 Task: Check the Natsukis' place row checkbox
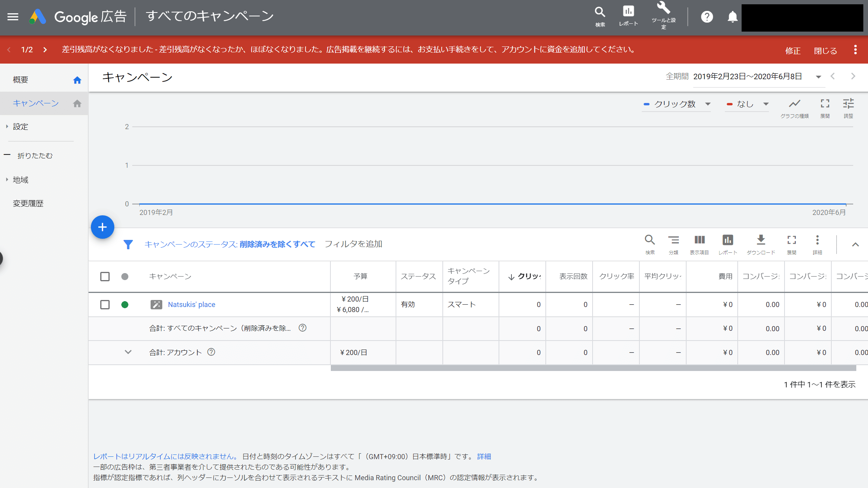(105, 305)
